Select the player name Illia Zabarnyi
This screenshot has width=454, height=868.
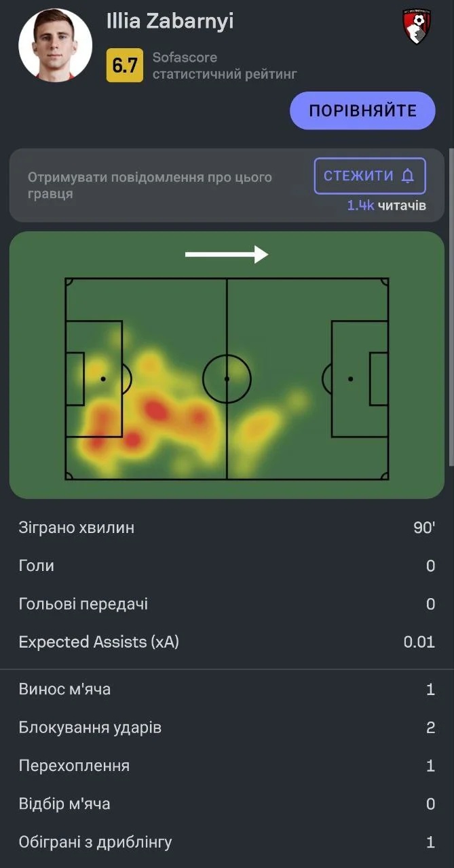click(x=170, y=22)
